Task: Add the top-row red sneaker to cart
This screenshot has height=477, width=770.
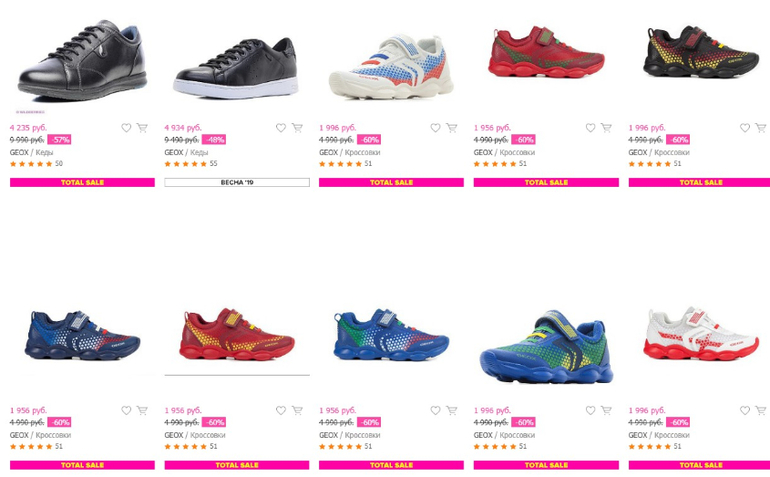Action: tap(606, 128)
